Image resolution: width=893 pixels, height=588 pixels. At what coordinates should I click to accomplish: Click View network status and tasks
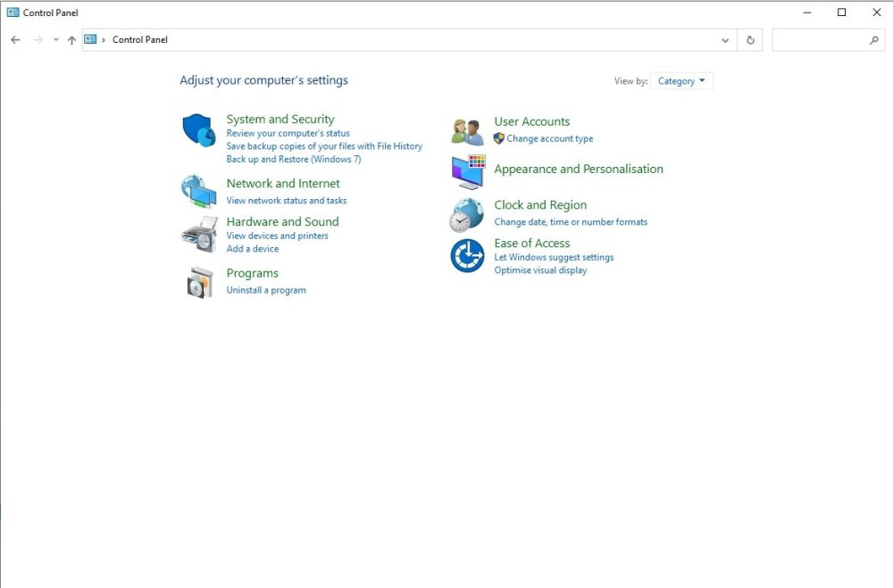[287, 201]
